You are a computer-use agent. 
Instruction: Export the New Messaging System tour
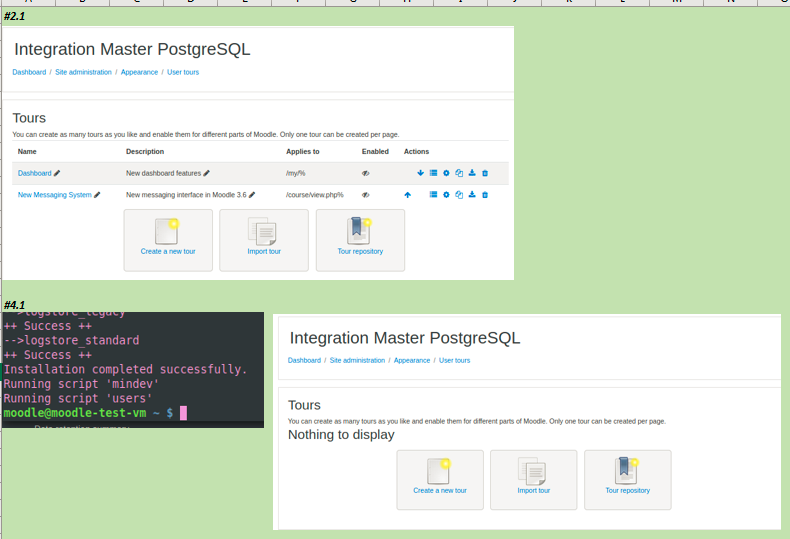coord(472,194)
